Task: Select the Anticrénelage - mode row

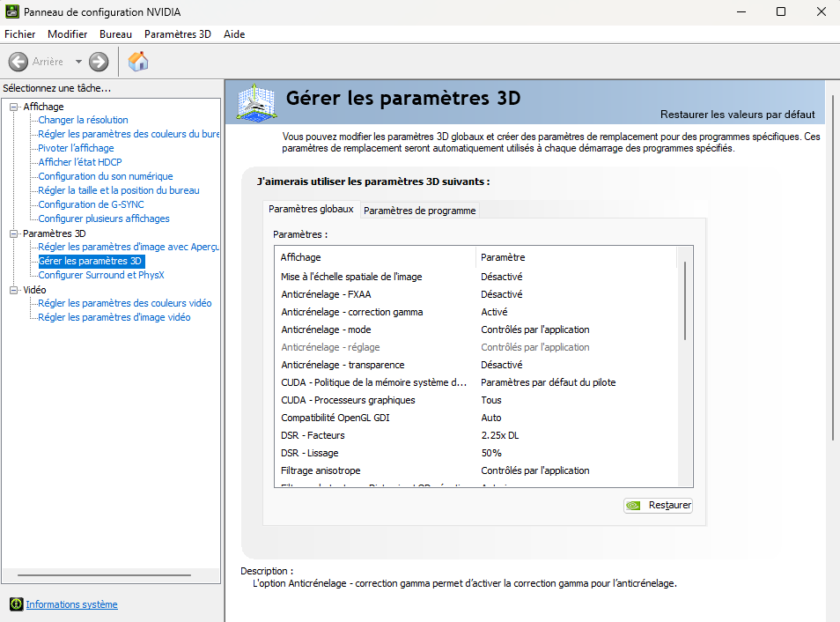Action: tap(476, 330)
